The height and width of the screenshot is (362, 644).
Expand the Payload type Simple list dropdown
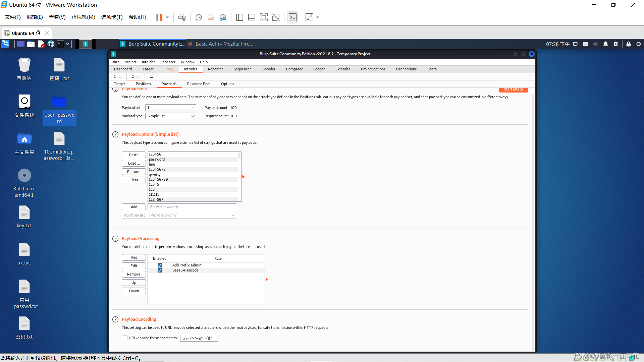(x=171, y=116)
